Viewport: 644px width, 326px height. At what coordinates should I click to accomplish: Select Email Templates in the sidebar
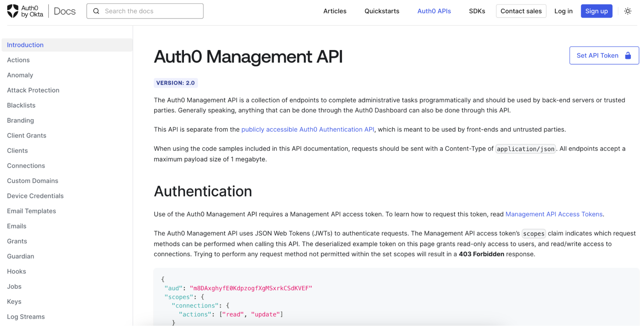coord(31,211)
